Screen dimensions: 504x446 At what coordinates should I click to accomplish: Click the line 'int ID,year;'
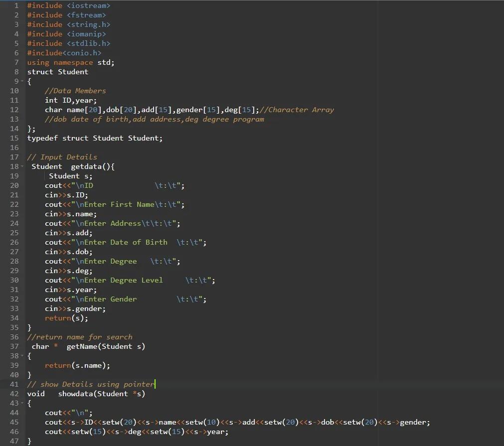tap(71, 100)
